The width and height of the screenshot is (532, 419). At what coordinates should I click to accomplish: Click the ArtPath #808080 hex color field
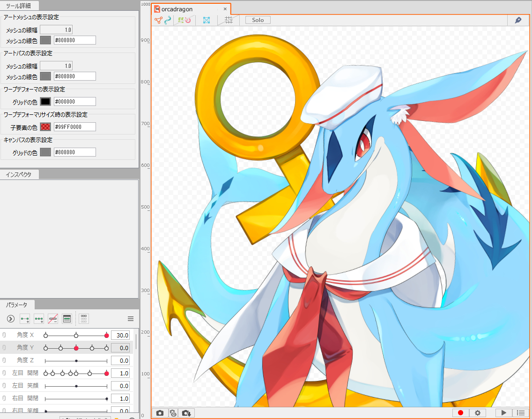click(x=74, y=76)
